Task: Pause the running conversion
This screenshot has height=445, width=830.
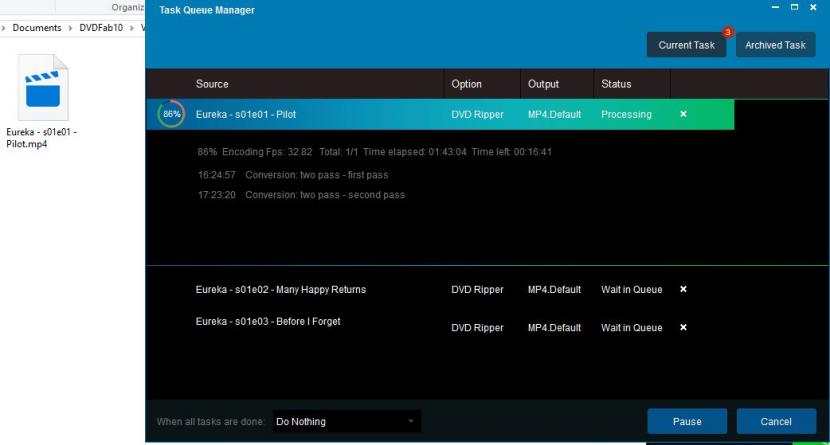Action: click(686, 421)
